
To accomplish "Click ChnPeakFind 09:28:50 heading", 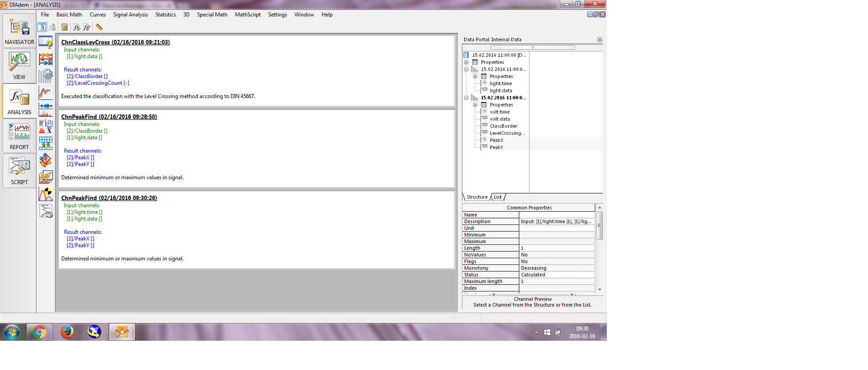I will 109,117.
